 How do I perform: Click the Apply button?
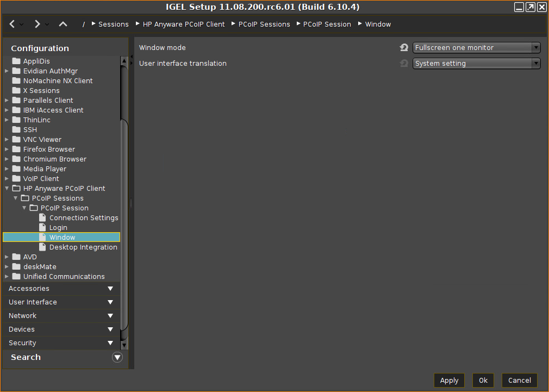pyautogui.click(x=449, y=380)
